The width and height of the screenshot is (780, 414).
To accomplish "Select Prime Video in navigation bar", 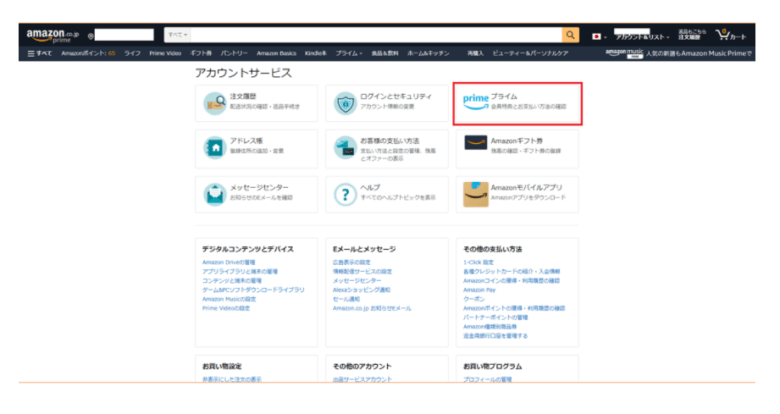I will (165, 53).
